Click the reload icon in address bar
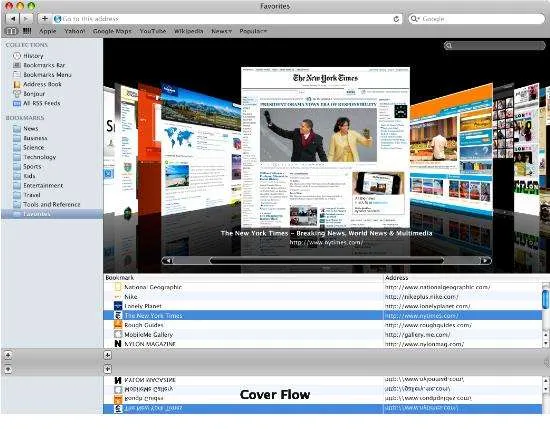The width and height of the screenshot is (550, 429). (396, 19)
